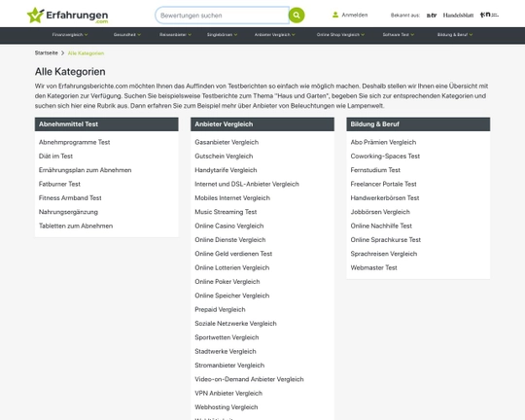This screenshot has height=420, width=525.
Task: Expand the Finanzvergleich dropdown menu
Action: click(x=70, y=34)
